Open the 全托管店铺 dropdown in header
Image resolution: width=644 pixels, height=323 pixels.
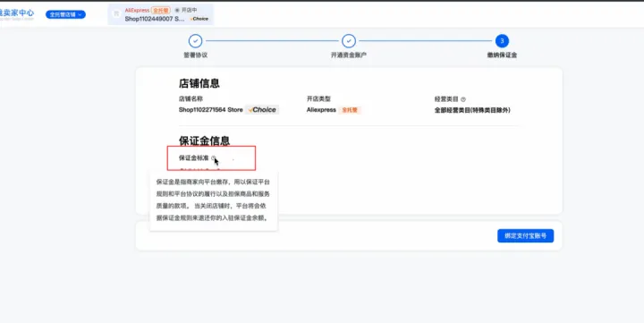[x=65, y=14]
